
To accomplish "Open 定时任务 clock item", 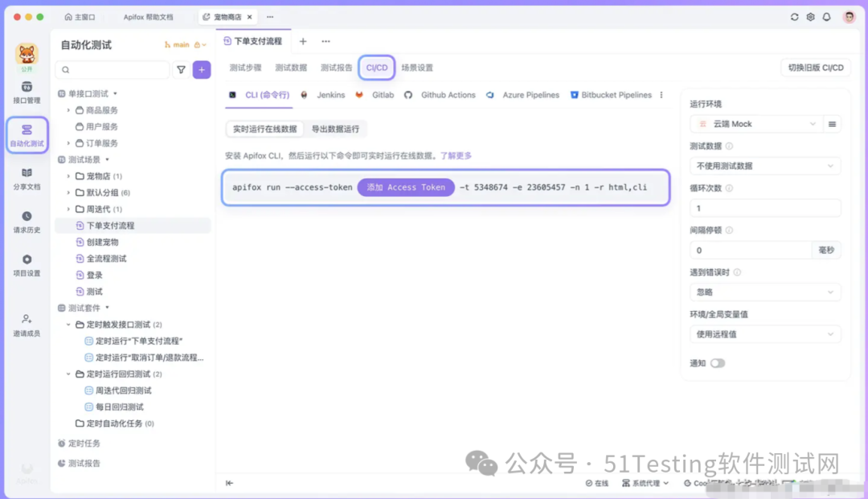I will (x=79, y=443).
